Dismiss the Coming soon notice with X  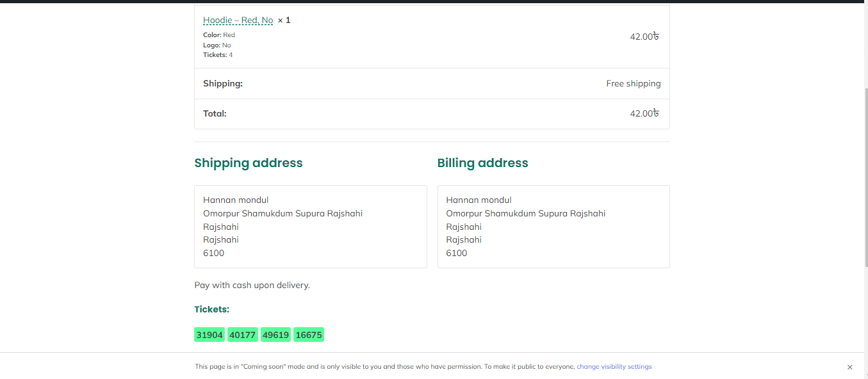point(850,367)
